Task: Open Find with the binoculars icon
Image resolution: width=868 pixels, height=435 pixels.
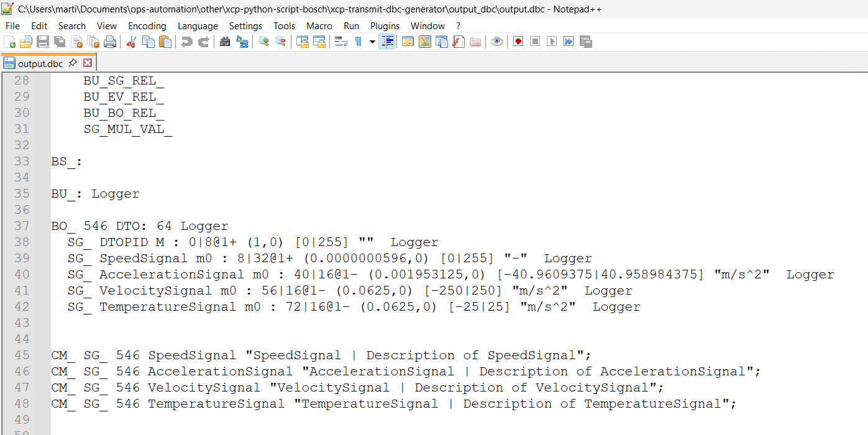Action: click(x=225, y=42)
